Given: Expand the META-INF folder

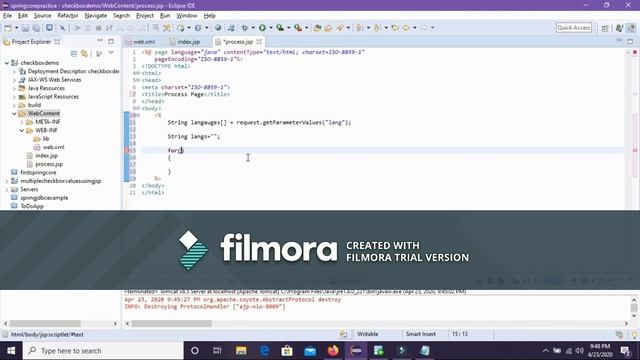Looking at the screenshot, I should coord(22,122).
